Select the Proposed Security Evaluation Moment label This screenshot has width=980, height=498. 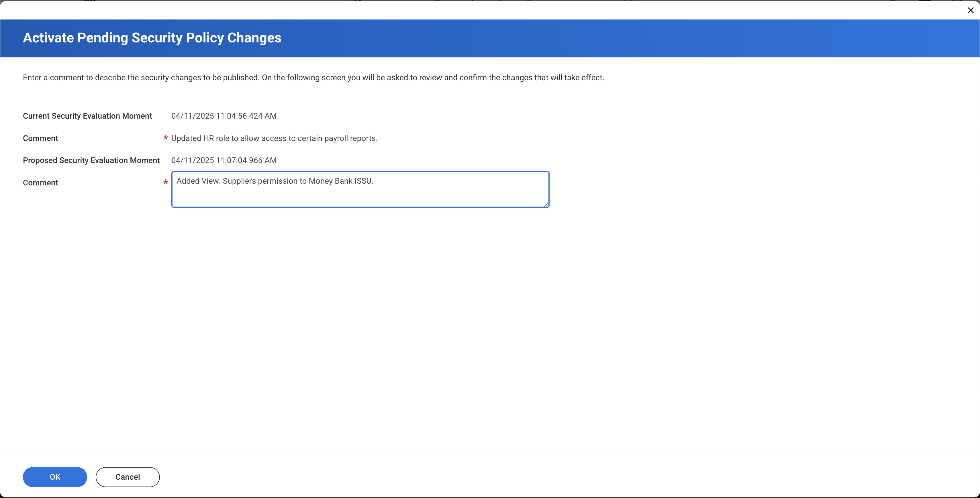pos(91,160)
